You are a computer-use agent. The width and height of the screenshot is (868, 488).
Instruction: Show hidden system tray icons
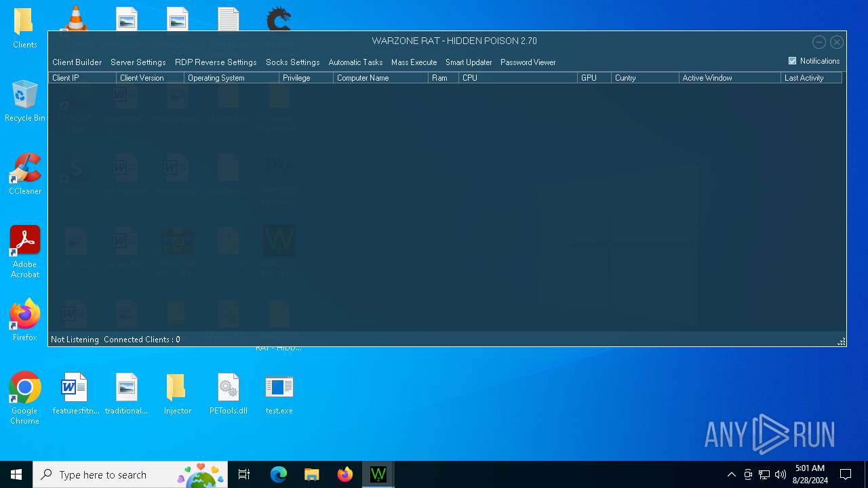click(x=731, y=474)
